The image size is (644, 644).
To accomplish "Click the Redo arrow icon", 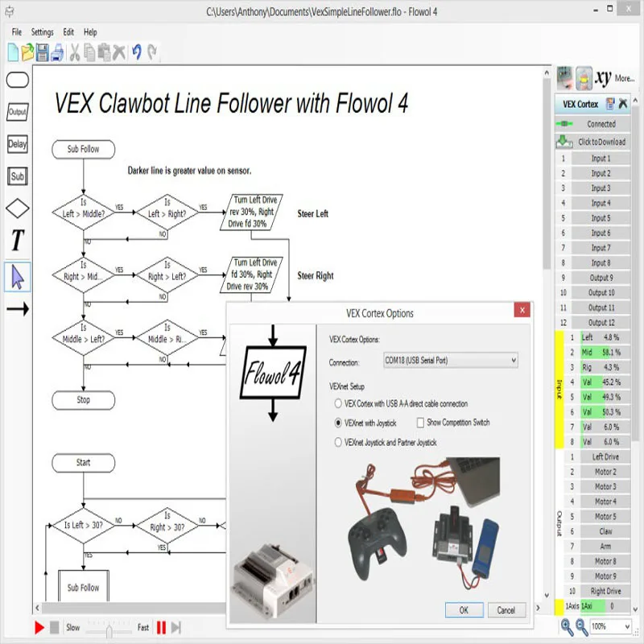I will point(152,52).
